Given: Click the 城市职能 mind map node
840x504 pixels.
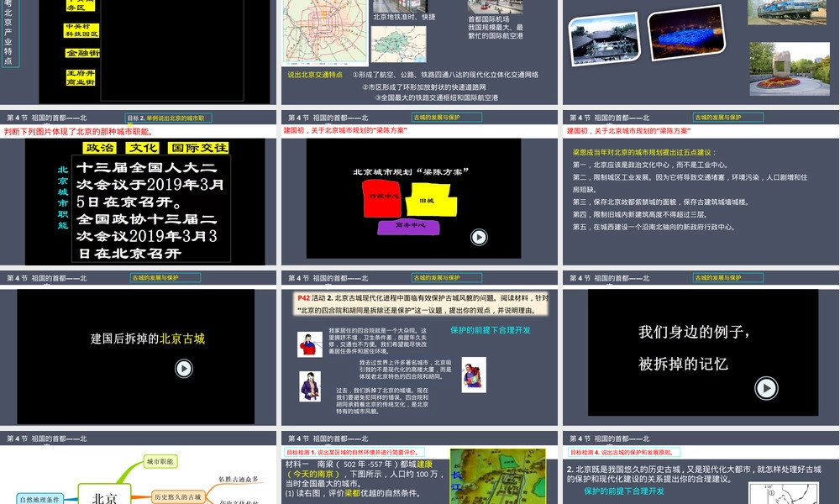Looking at the screenshot, I should [160, 462].
